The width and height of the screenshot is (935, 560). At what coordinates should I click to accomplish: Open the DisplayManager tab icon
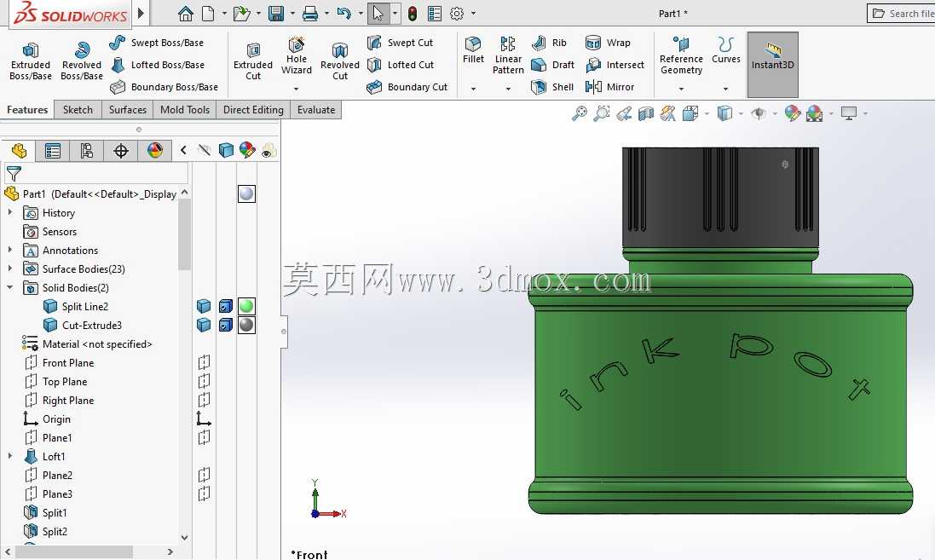click(154, 151)
